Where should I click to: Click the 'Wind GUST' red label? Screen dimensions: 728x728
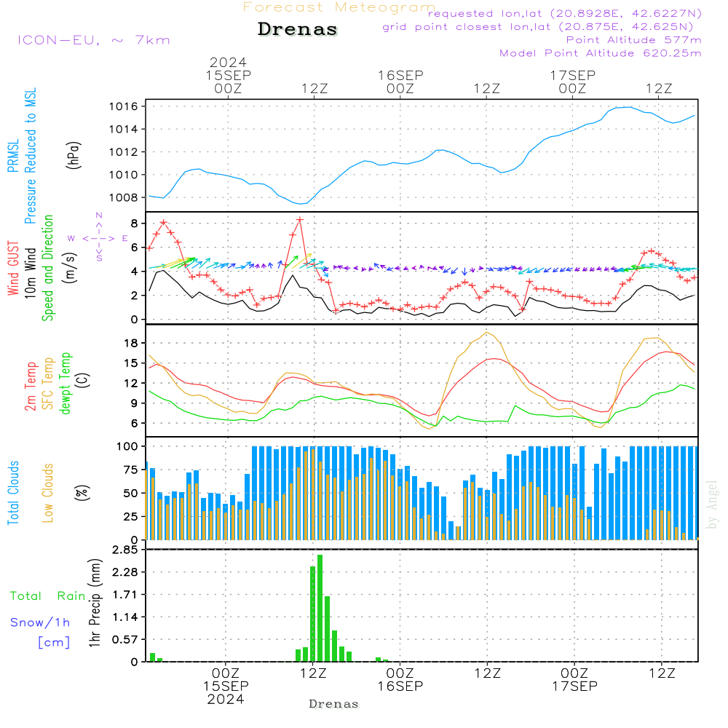click(13, 268)
